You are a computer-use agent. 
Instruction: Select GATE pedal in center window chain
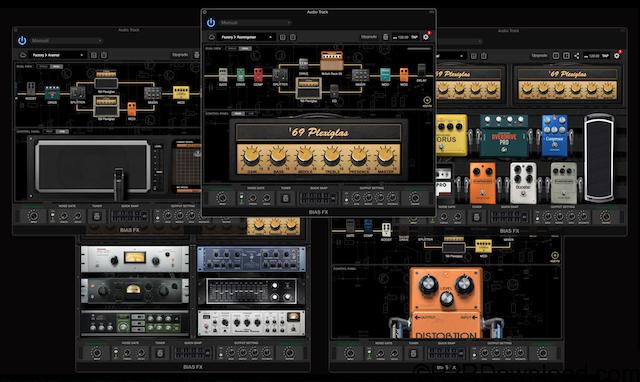pyautogui.click(x=223, y=75)
